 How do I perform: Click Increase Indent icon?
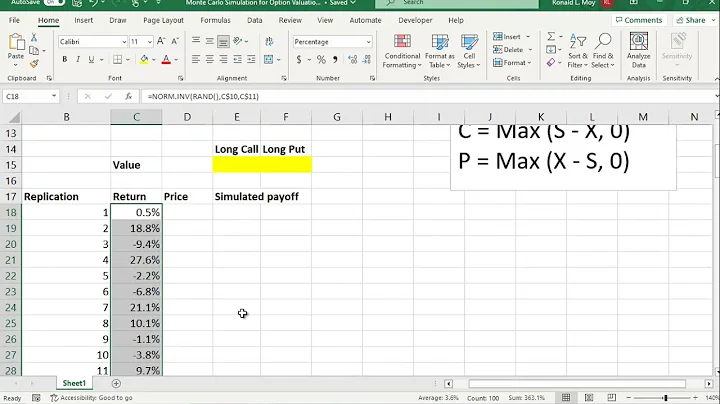pos(251,59)
